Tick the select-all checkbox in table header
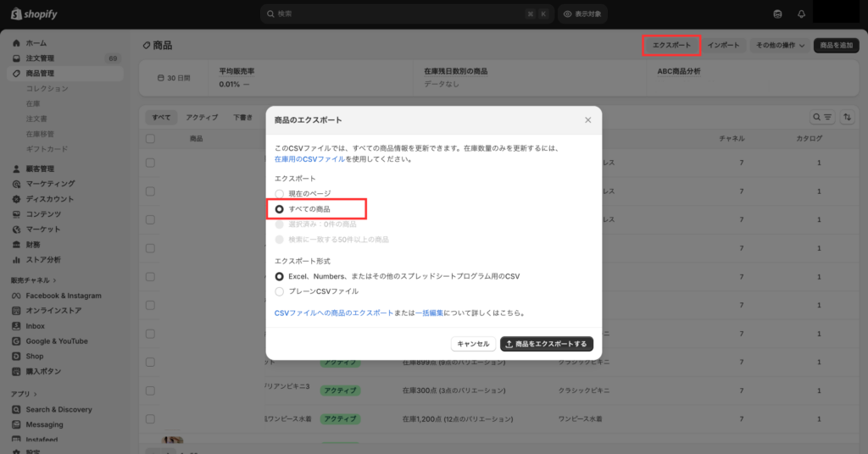Viewport: 868px width, 454px height. [151, 139]
